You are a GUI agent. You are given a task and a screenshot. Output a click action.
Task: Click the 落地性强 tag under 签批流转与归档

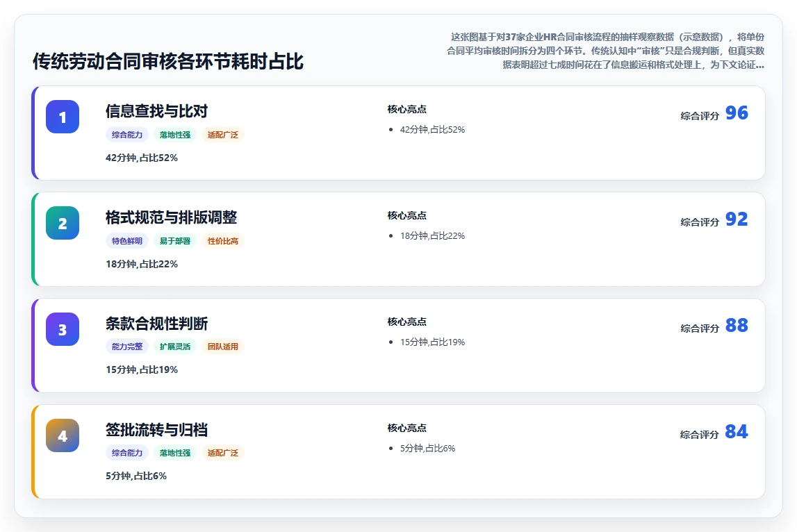pyautogui.click(x=175, y=453)
